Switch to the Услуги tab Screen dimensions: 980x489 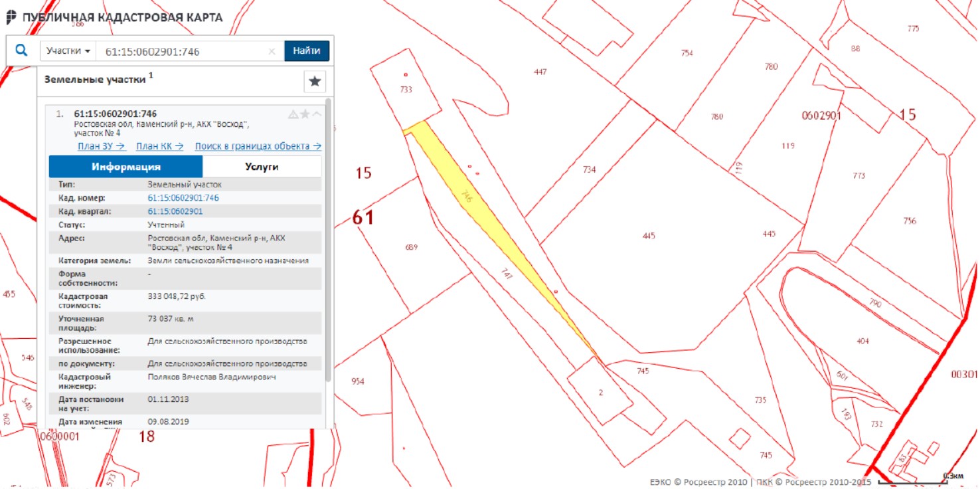pos(262,167)
